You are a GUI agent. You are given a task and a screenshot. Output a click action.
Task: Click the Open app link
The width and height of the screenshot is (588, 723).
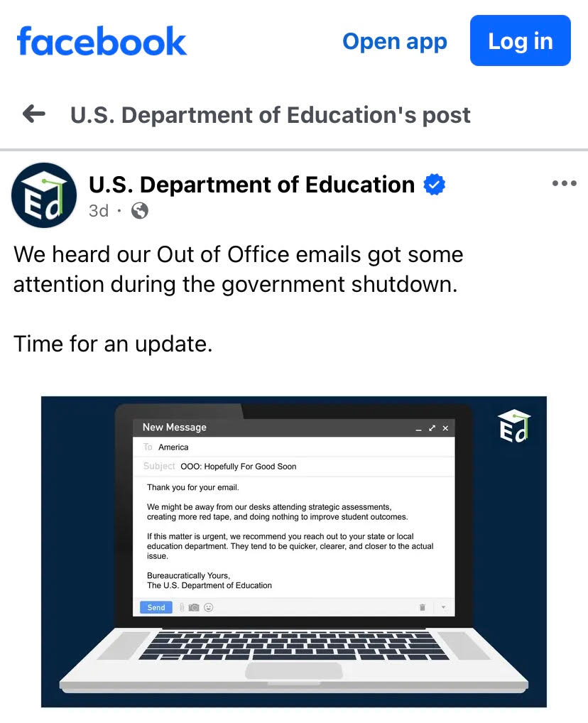394,41
